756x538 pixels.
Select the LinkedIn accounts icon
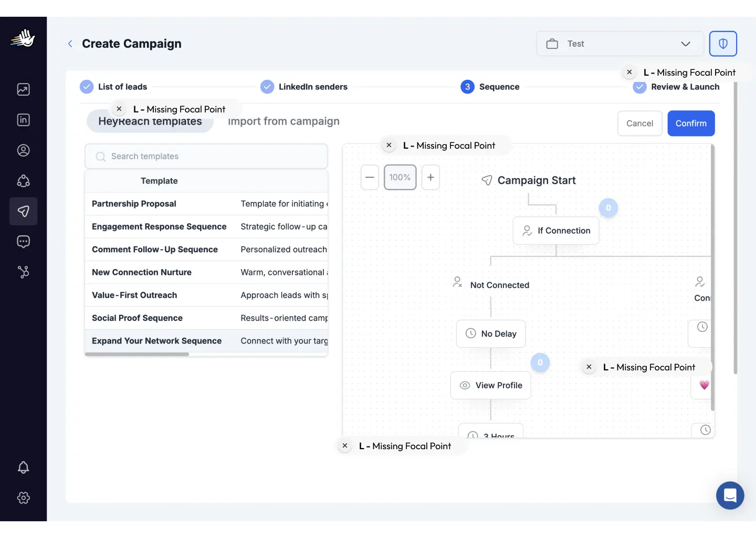click(x=23, y=120)
